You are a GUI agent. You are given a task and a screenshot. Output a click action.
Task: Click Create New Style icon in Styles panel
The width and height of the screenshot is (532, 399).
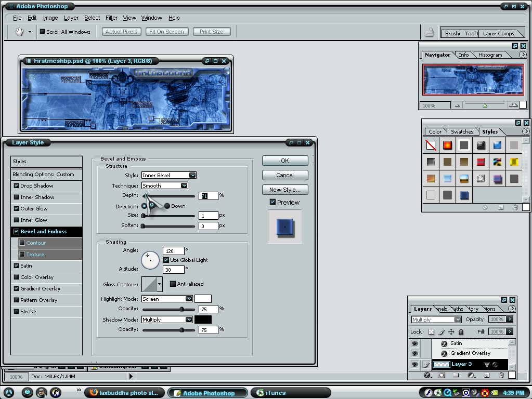[x=501, y=207]
